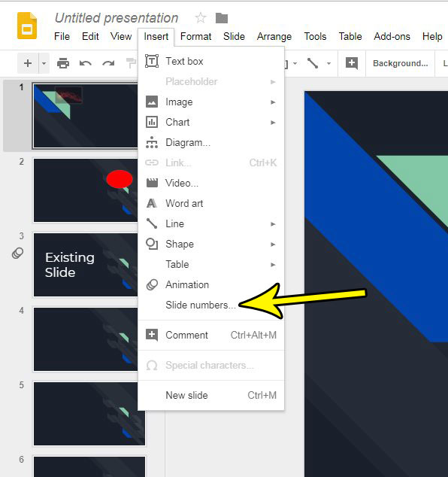Screen dimensions: 448x477
Task: Select slide 1 thumbnail
Action: point(85,116)
